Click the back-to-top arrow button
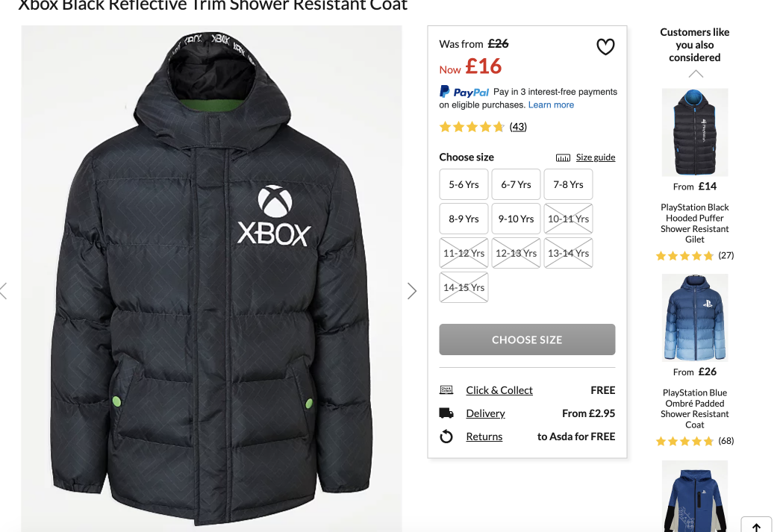Viewport: 780px width, 532px height. tap(756, 526)
